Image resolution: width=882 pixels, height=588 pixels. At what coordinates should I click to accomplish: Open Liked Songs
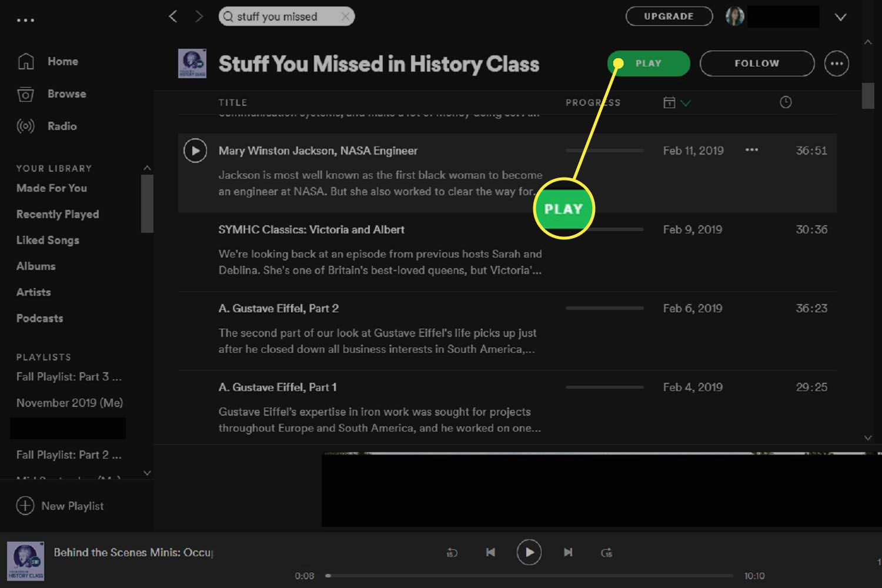[x=48, y=240]
